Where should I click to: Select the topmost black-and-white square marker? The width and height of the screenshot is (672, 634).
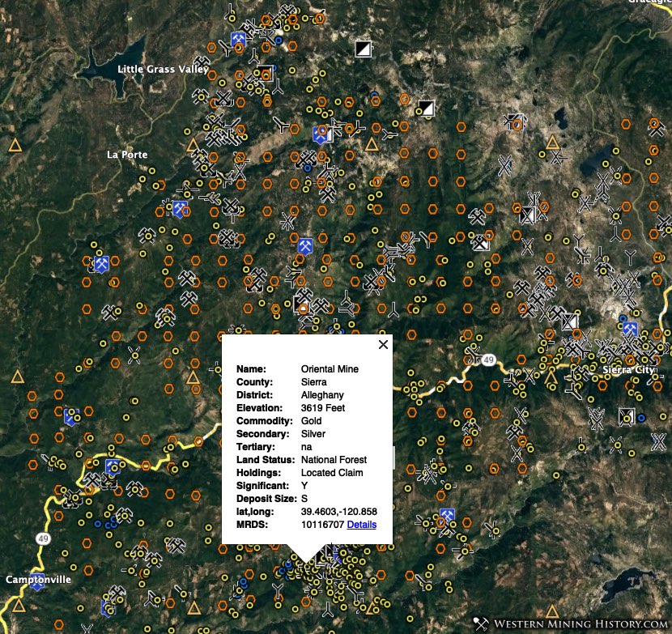click(363, 49)
